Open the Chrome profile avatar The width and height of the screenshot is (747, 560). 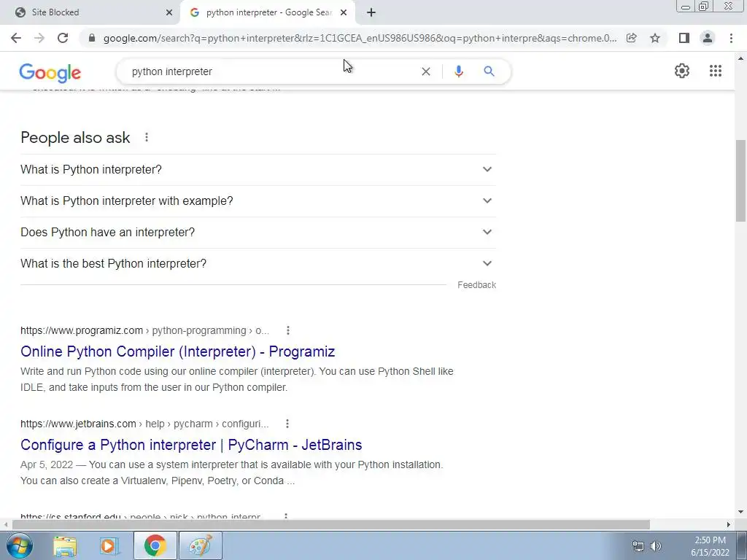click(x=708, y=38)
